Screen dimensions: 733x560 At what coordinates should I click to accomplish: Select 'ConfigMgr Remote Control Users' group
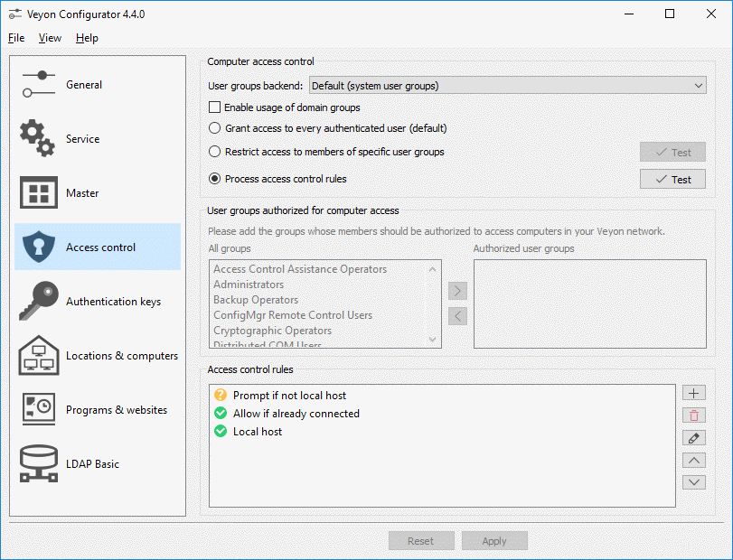point(293,315)
